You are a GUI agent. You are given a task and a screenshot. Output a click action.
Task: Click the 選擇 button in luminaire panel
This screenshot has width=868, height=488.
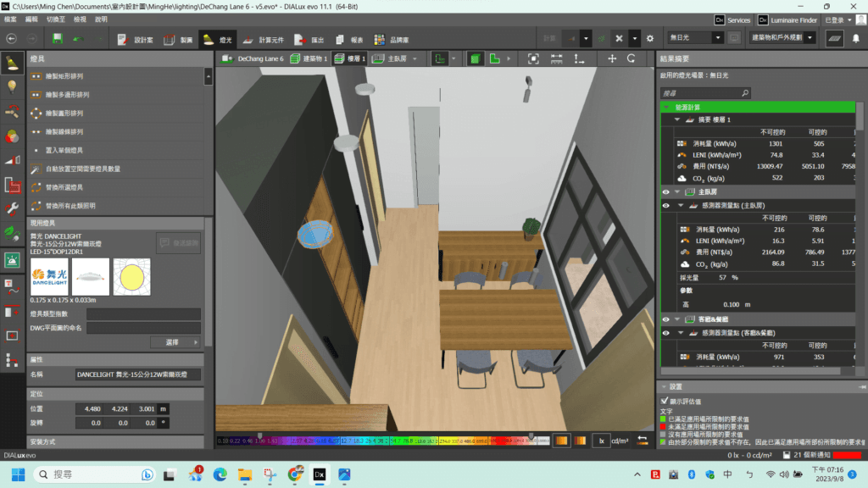coord(175,342)
